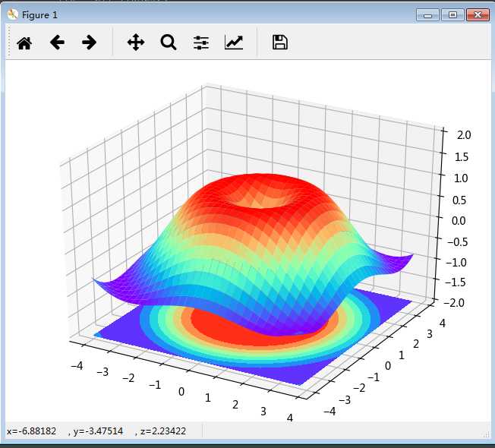Go back to previous view arrow

click(57, 43)
